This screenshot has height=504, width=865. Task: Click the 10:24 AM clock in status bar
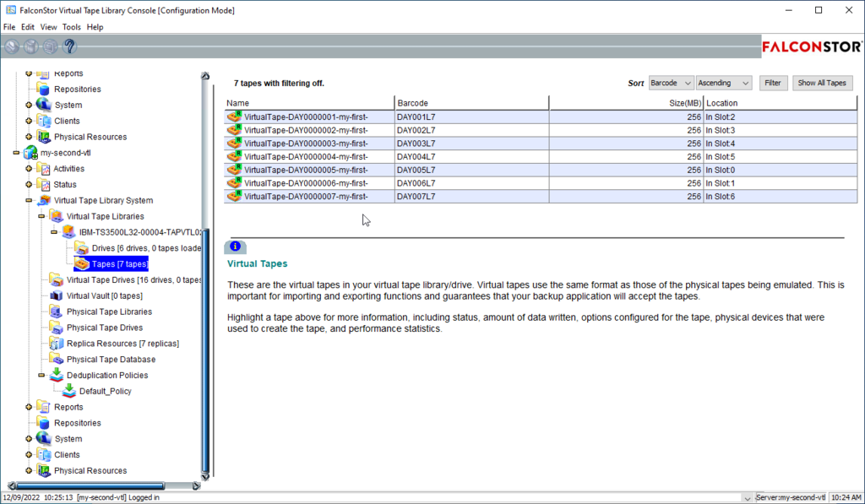[x=846, y=497]
